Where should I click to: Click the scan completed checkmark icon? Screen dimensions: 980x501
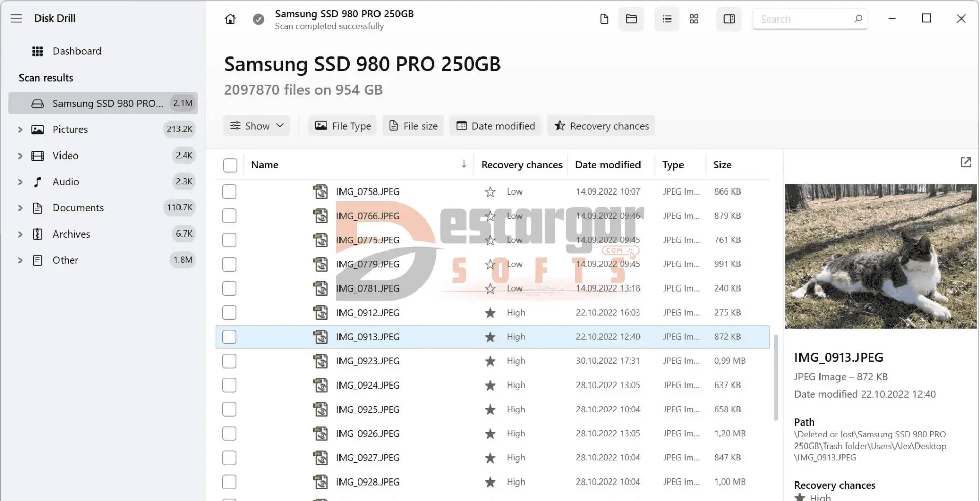coord(258,19)
